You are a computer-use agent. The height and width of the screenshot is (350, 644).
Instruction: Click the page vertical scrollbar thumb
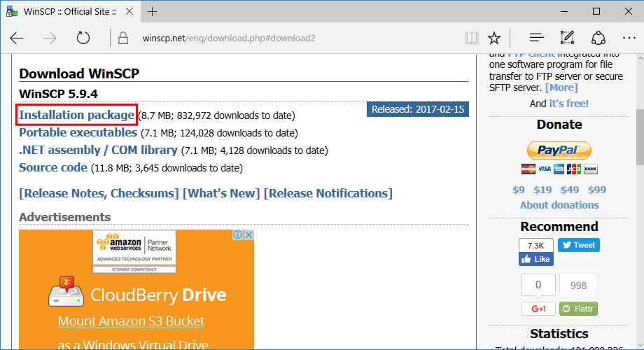(640, 136)
